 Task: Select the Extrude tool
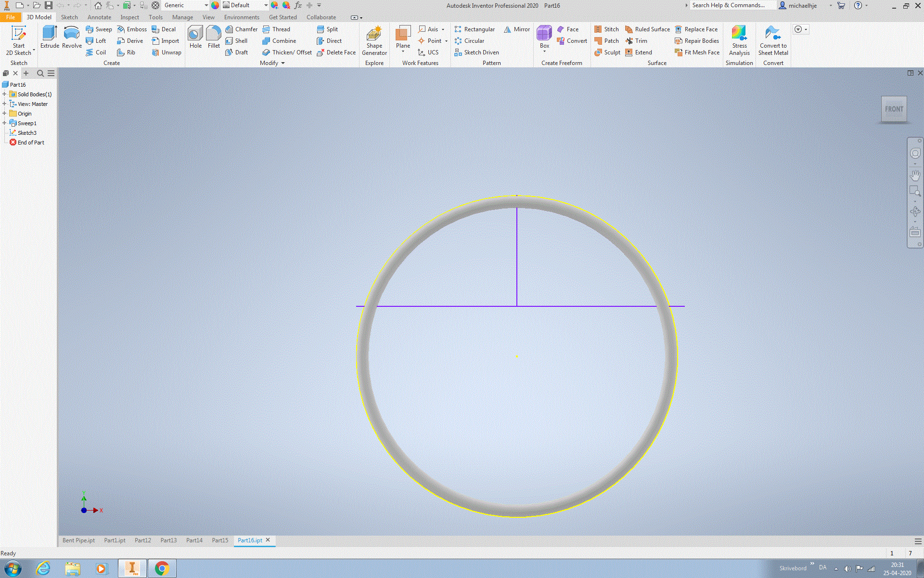click(50, 39)
